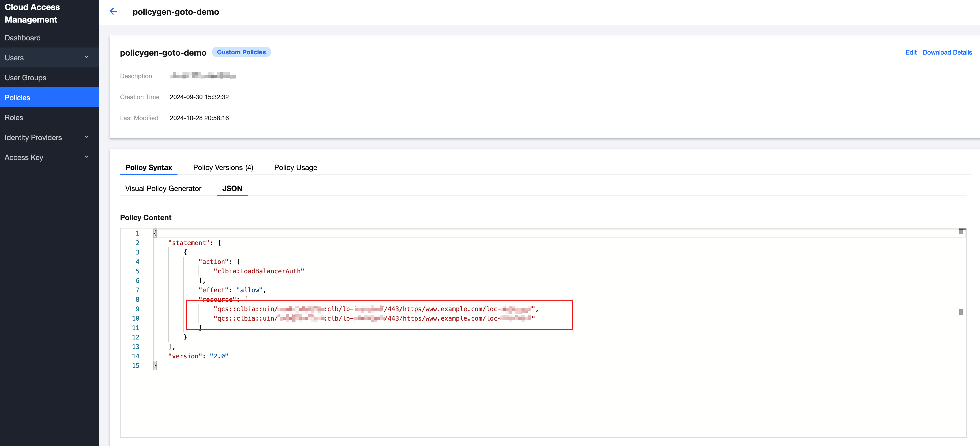Click the back arrow icon
Viewport: 980px width, 446px height.
coord(113,12)
